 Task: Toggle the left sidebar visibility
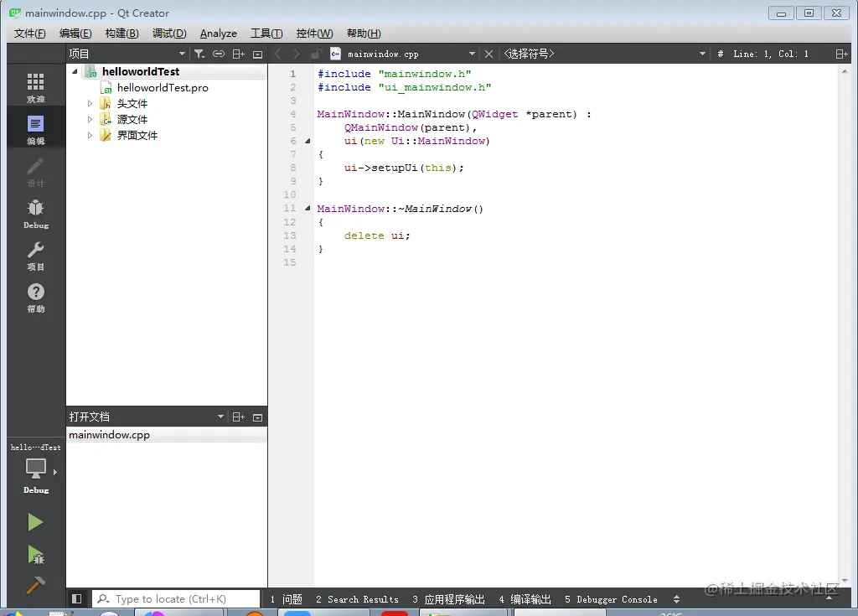point(76,599)
